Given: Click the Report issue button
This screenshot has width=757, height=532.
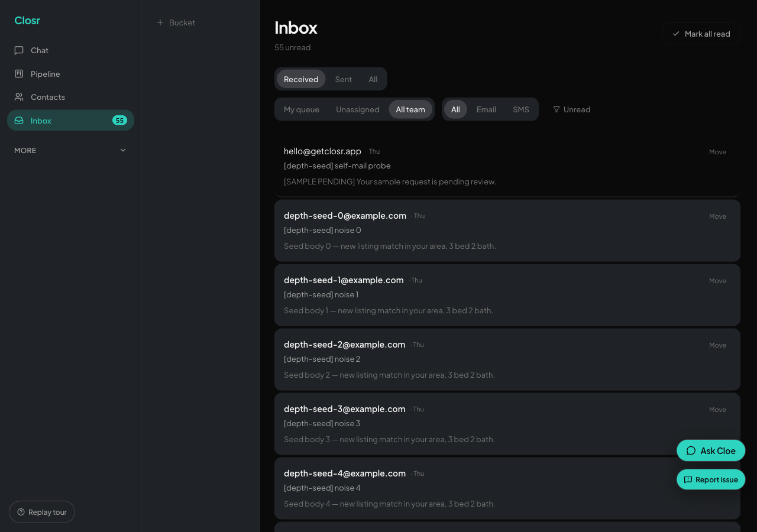Looking at the screenshot, I should 711,479.
